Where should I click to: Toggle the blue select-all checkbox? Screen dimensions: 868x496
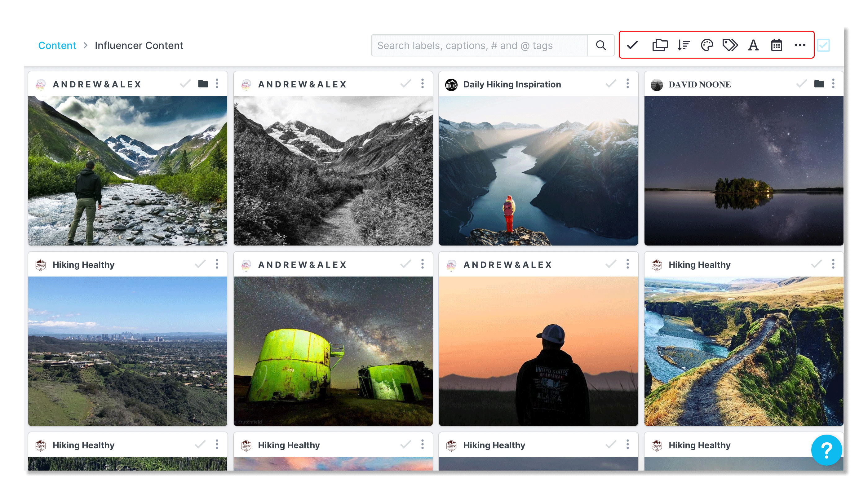(823, 45)
